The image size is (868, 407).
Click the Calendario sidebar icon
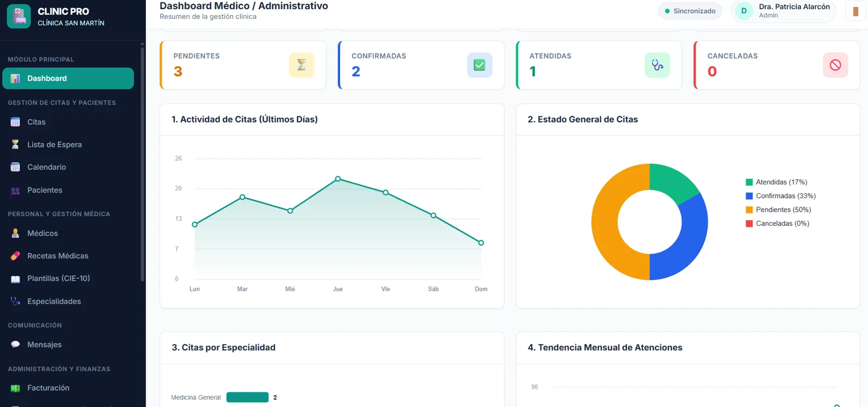15,167
